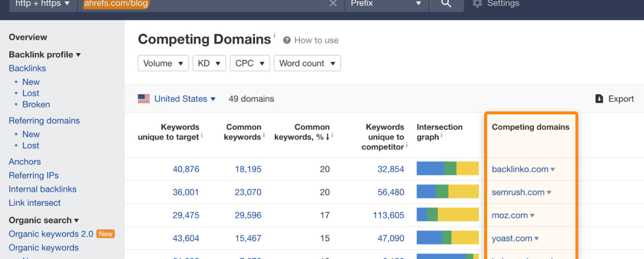Click the backlinko.com domain link
Image resolution: width=644 pixels, height=259 pixels.
coord(520,169)
